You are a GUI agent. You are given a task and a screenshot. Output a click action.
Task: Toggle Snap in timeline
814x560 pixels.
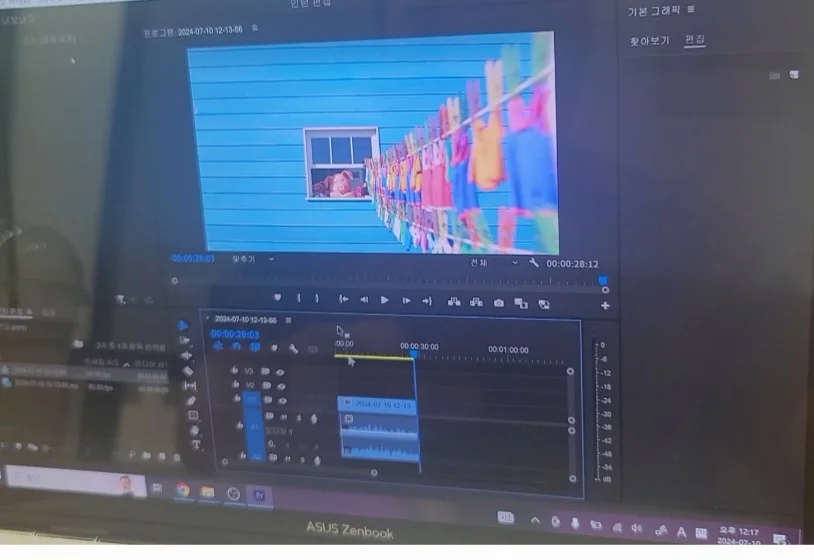click(x=236, y=346)
